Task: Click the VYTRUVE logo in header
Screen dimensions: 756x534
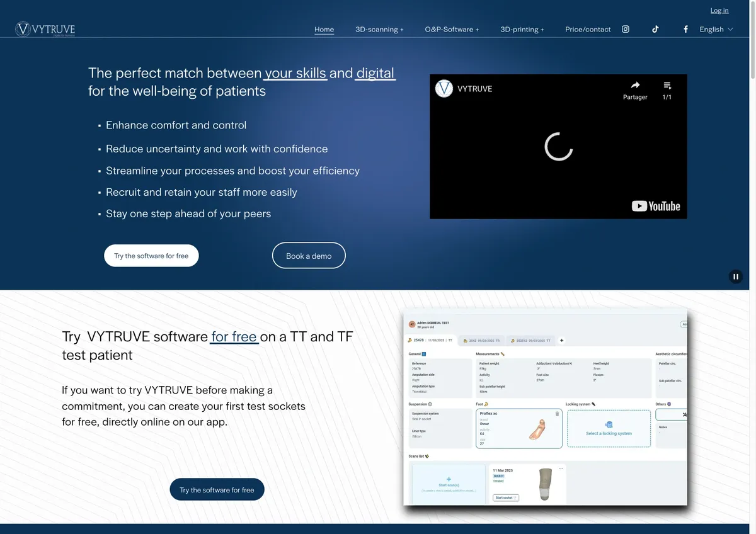Action: tap(45, 29)
